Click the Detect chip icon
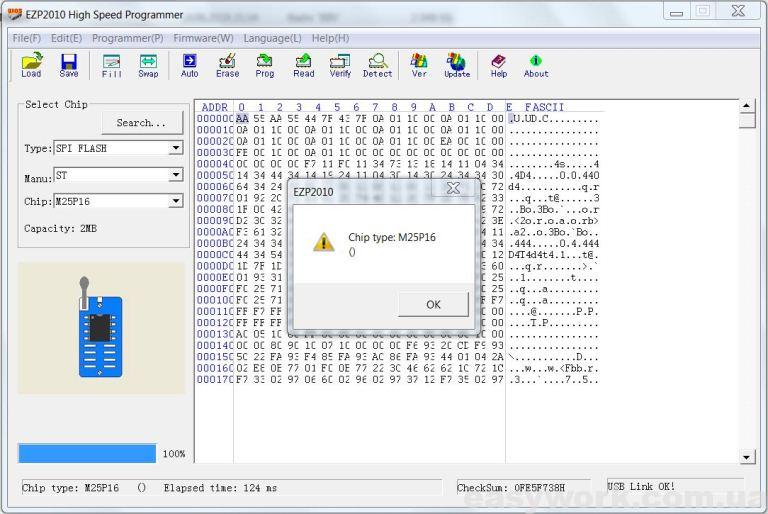The height and width of the screenshot is (514, 768). point(378,65)
